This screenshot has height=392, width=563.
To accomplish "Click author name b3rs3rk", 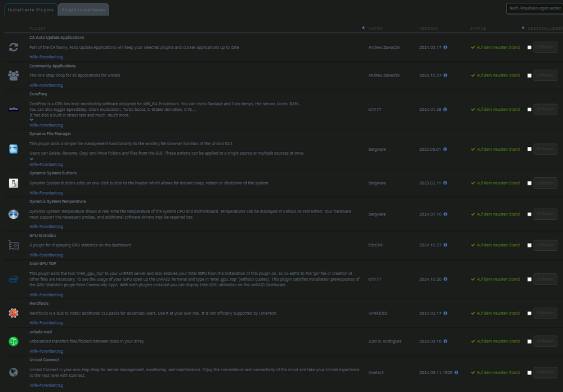I will 375,245.
